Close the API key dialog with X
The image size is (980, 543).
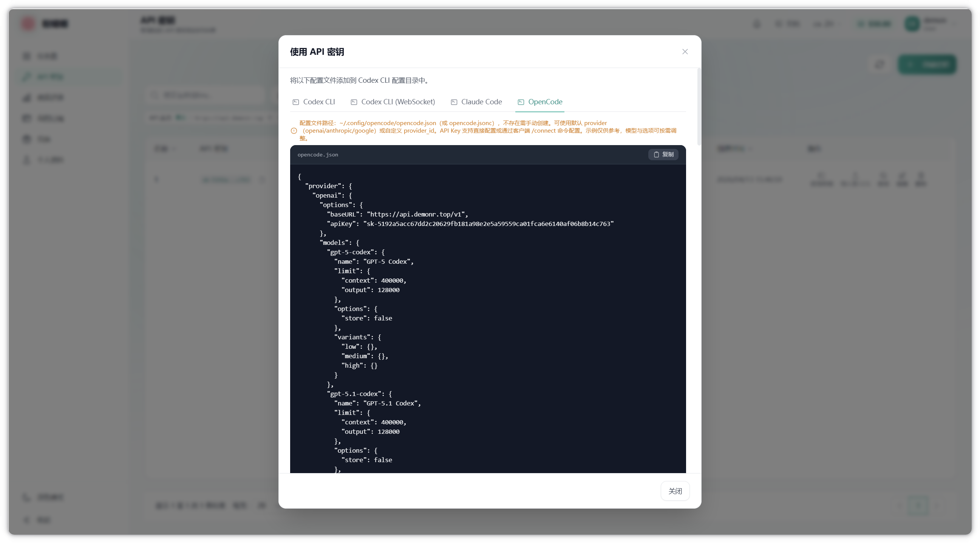click(x=685, y=52)
